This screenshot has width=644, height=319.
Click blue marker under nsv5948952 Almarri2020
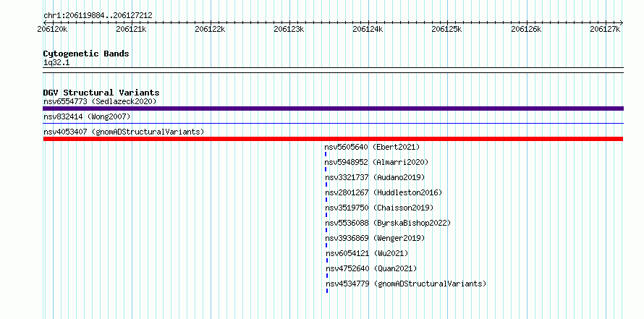pyautogui.click(x=326, y=169)
